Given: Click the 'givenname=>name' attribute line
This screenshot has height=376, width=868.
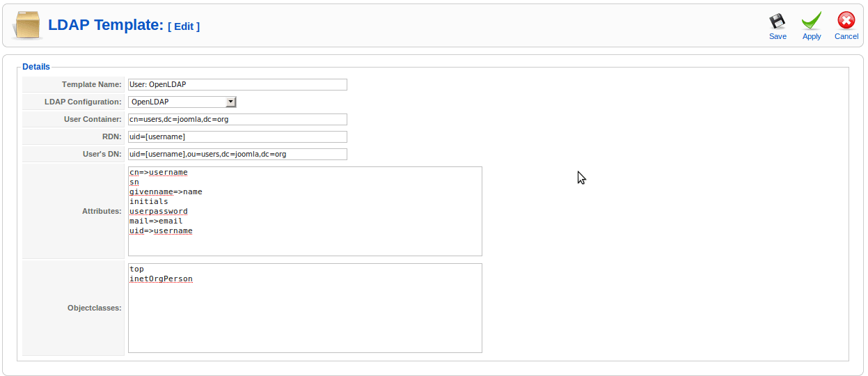Looking at the screenshot, I should click(166, 192).
